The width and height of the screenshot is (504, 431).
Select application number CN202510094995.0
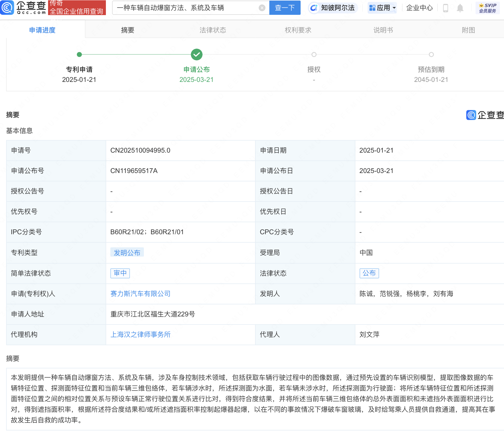140,150
